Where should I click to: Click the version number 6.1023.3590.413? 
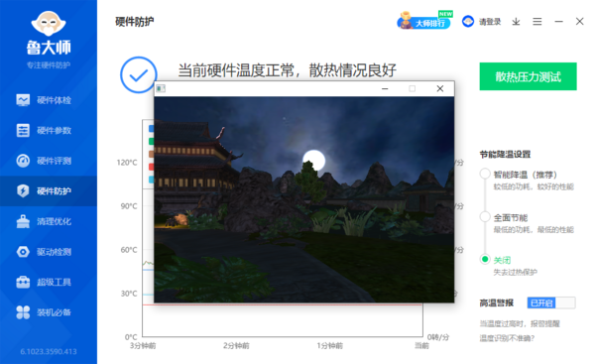[49, 352]
